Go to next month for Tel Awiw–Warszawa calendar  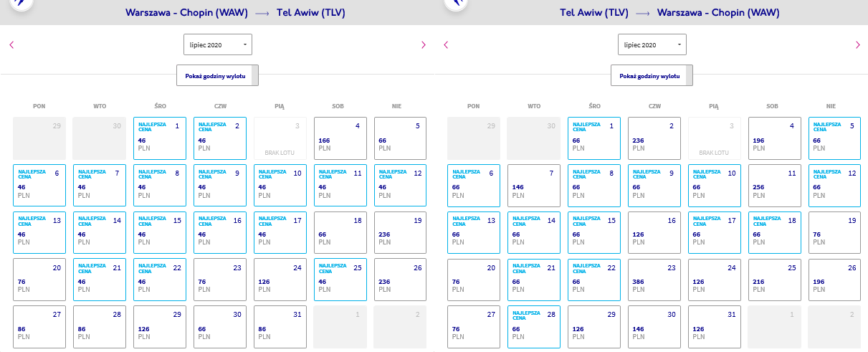(857, 44)
